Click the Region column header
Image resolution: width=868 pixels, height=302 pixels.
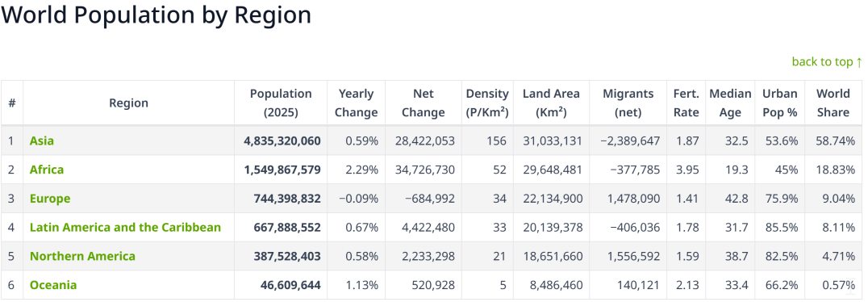coord(128,103)
